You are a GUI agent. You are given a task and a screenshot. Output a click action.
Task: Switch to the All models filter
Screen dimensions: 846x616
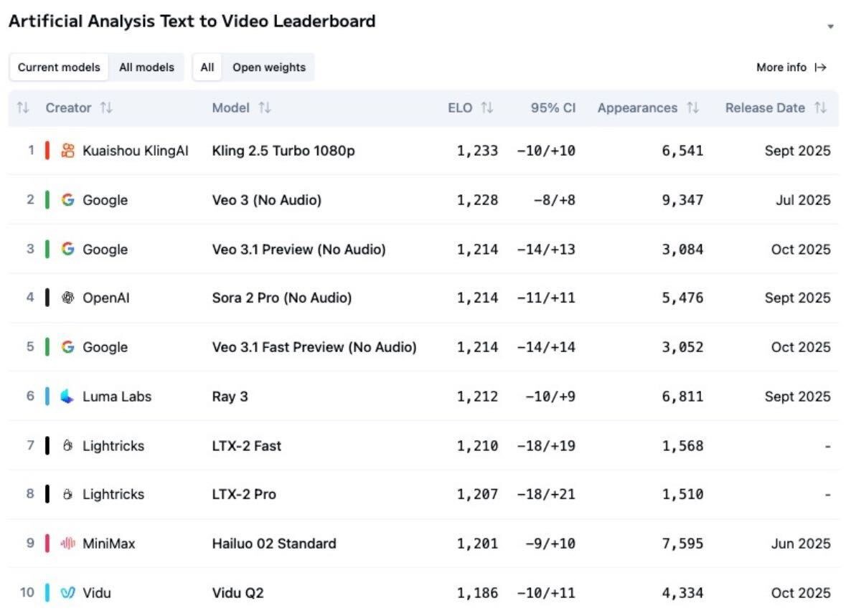(147, 67)
